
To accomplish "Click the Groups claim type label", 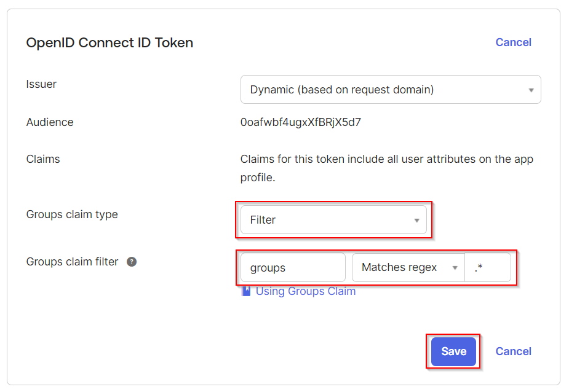I will tap(72, 214).
